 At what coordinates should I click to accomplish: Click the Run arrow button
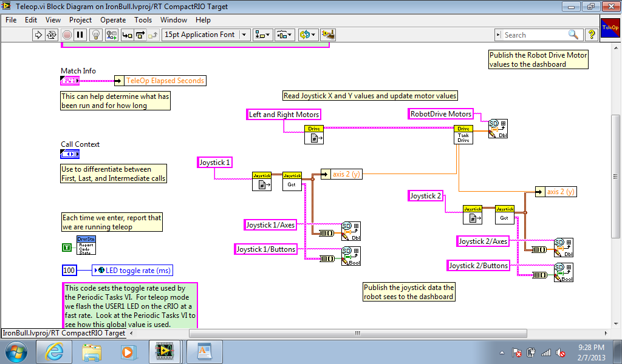pyautogui.click(x=38, y=35)
